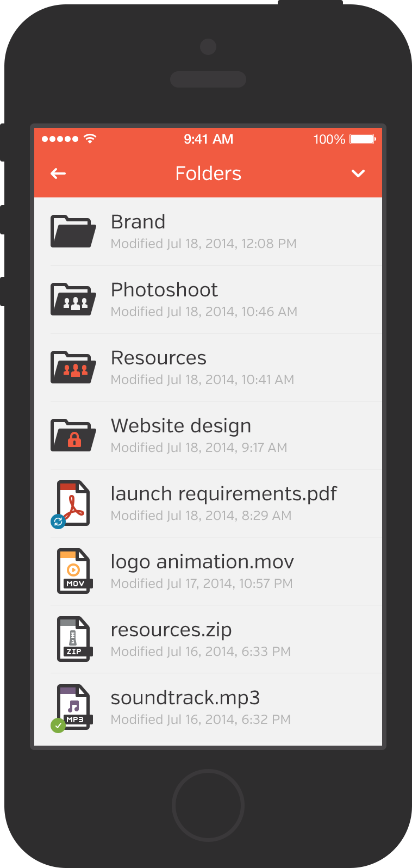Click the blue sync badge on PDF
This screenshot has width=412, height=868.
58,522
